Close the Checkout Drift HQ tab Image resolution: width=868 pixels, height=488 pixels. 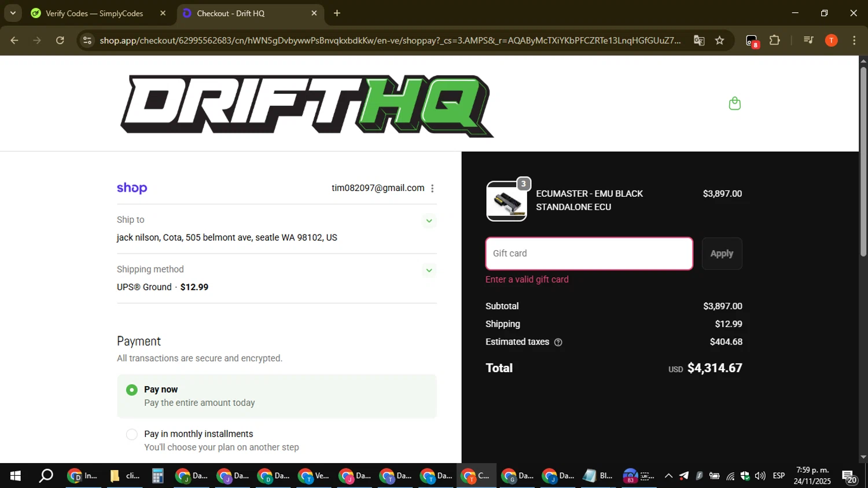click(314, 13)
